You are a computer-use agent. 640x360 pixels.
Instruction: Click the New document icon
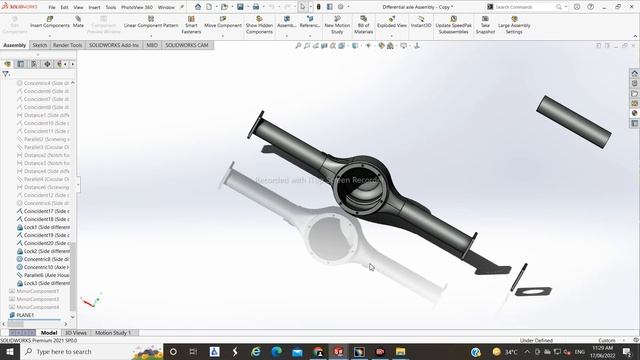[209, 7]
